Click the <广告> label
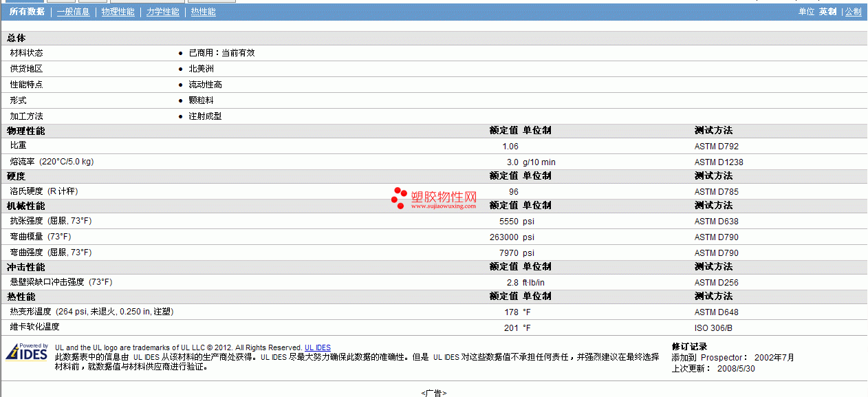Image resolution: width=868 pixels, height=397 pixels. pyautogui.click(x=434, y=393)
